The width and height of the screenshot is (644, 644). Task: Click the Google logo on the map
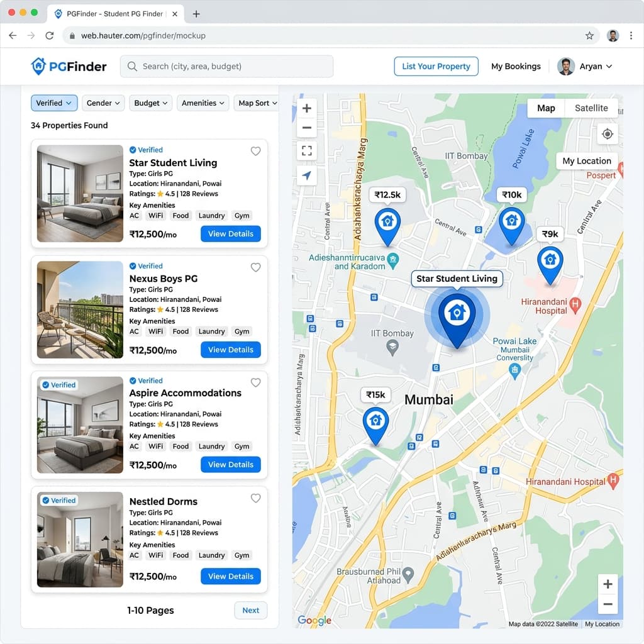(314, 620)
